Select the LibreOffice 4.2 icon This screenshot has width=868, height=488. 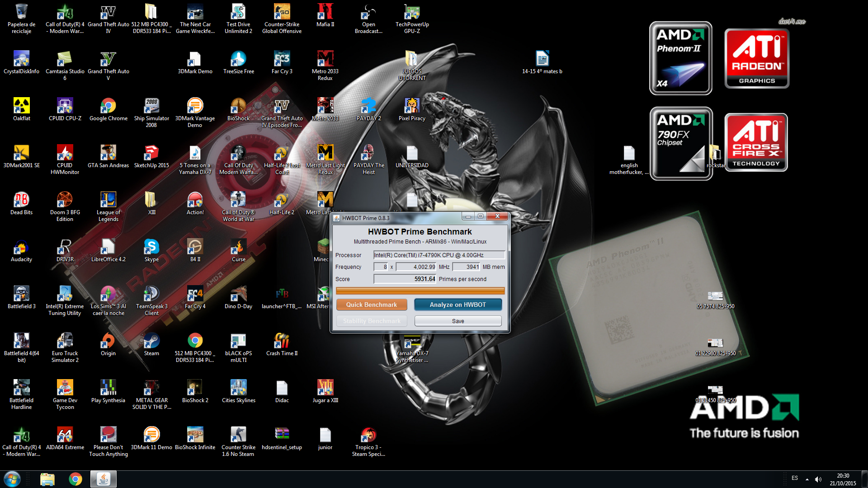click(108, 250)
